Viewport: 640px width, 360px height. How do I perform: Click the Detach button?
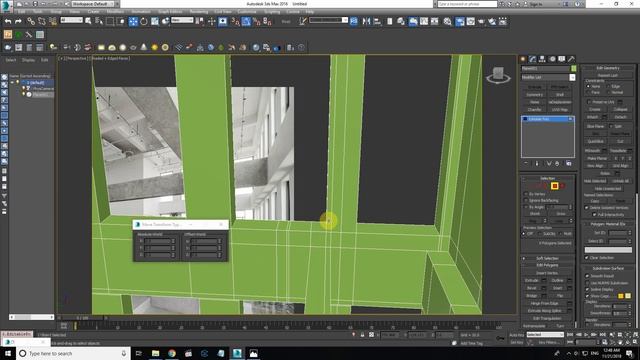coord(620,117)
